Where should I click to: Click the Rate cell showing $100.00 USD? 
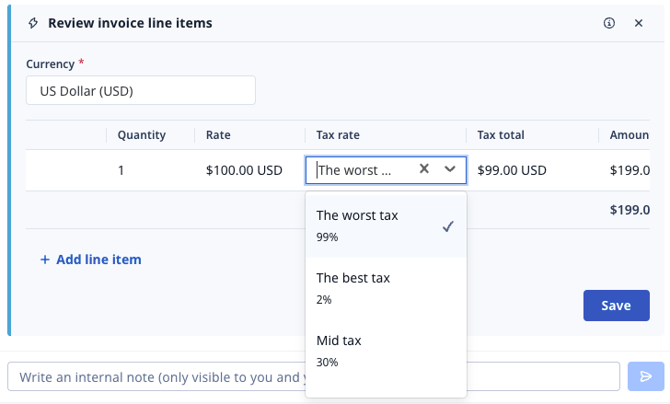click(x=244, y=170)
